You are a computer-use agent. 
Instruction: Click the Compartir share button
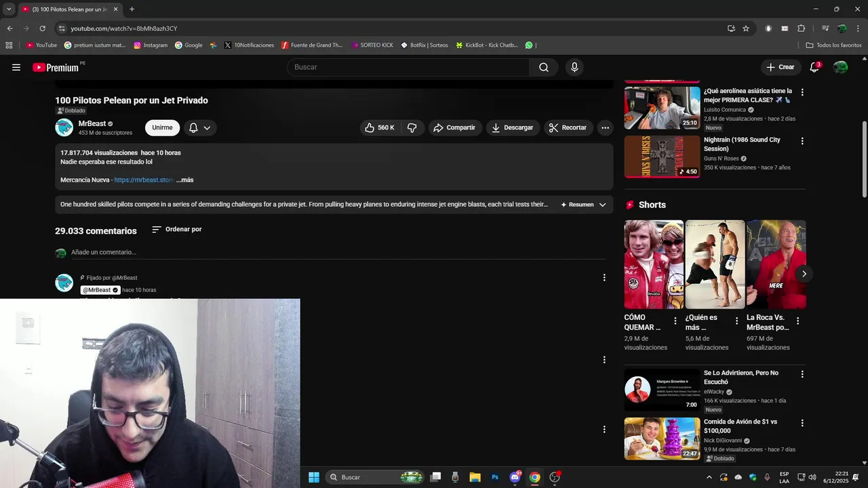455,127
